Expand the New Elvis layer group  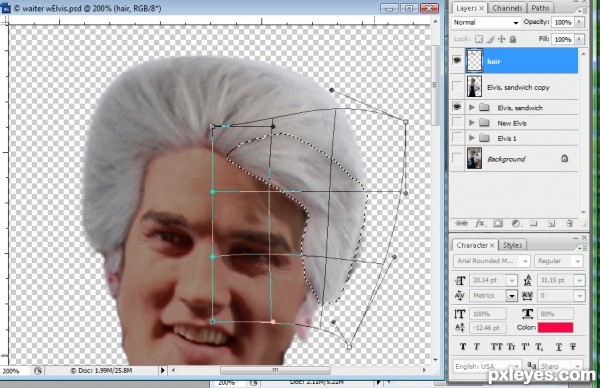tap(472, 123)
